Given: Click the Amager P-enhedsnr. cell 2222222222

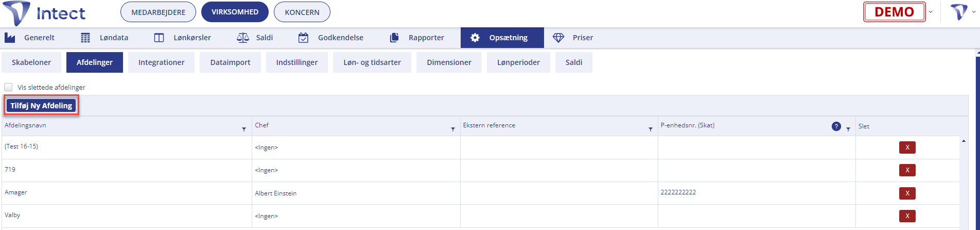Looking at the screenshot, I should (678, 192).
